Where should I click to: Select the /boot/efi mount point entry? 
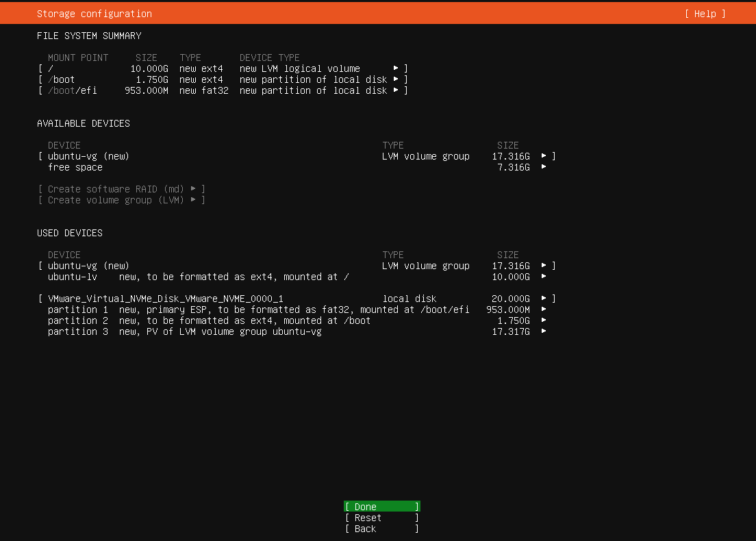pyautogui.click(x=223, y=90)
